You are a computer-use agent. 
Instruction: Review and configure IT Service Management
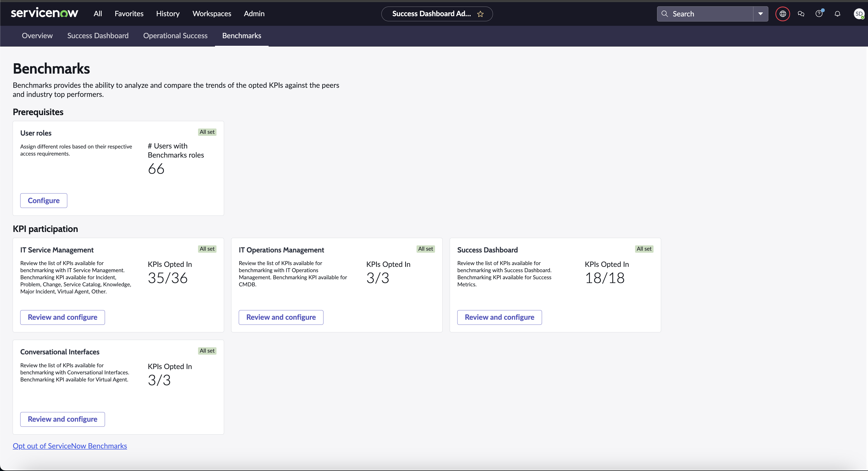62,317
